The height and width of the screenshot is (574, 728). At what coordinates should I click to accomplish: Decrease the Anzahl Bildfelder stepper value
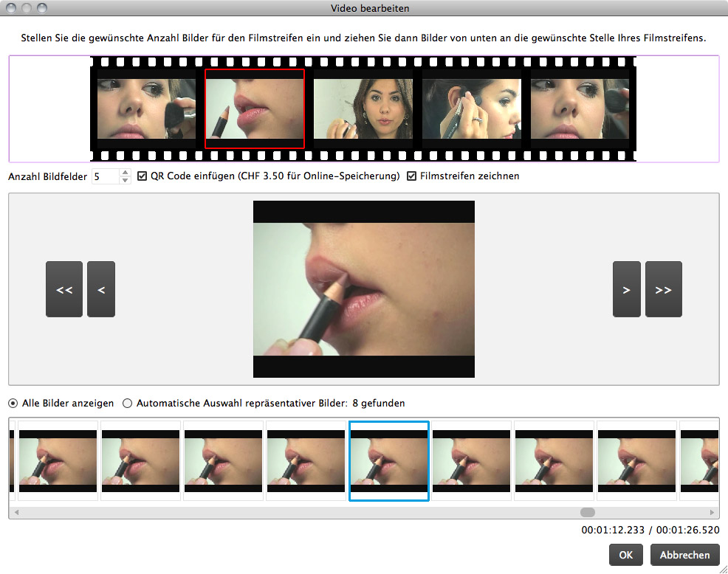coord(125,180)
